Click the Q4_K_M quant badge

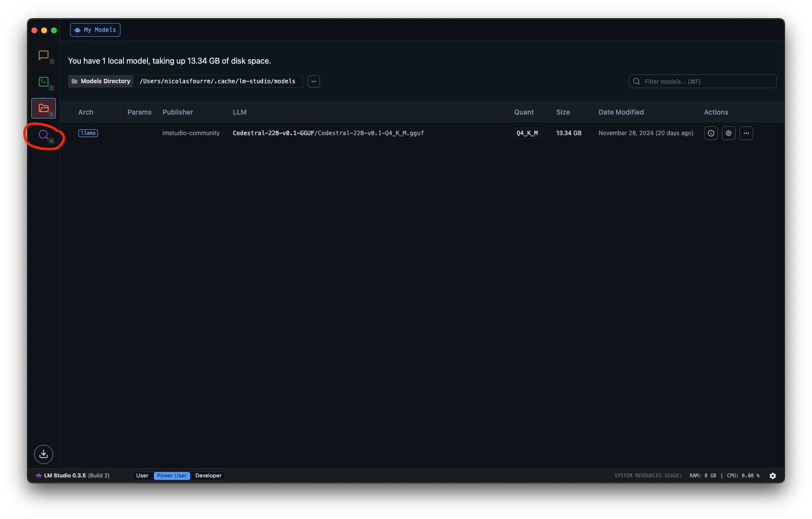pyautogui.click(x=527, y=133)
